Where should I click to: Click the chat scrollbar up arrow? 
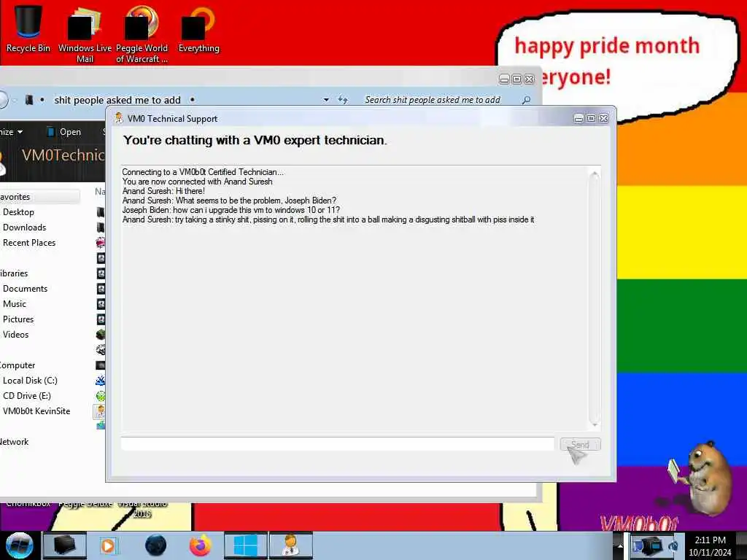pos(594,175)
